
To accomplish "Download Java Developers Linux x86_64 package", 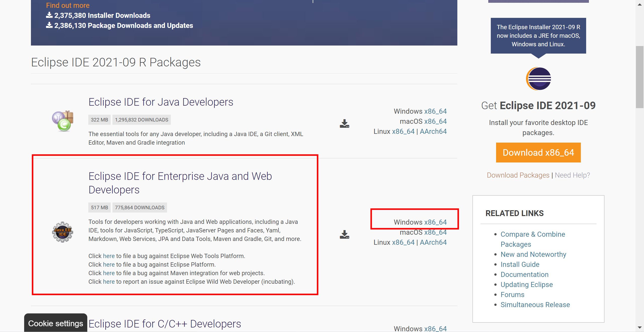I will [403, 131].
